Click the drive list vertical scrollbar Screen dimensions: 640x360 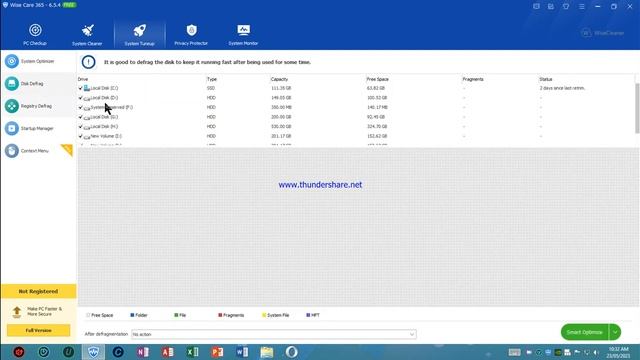(637, 108)
